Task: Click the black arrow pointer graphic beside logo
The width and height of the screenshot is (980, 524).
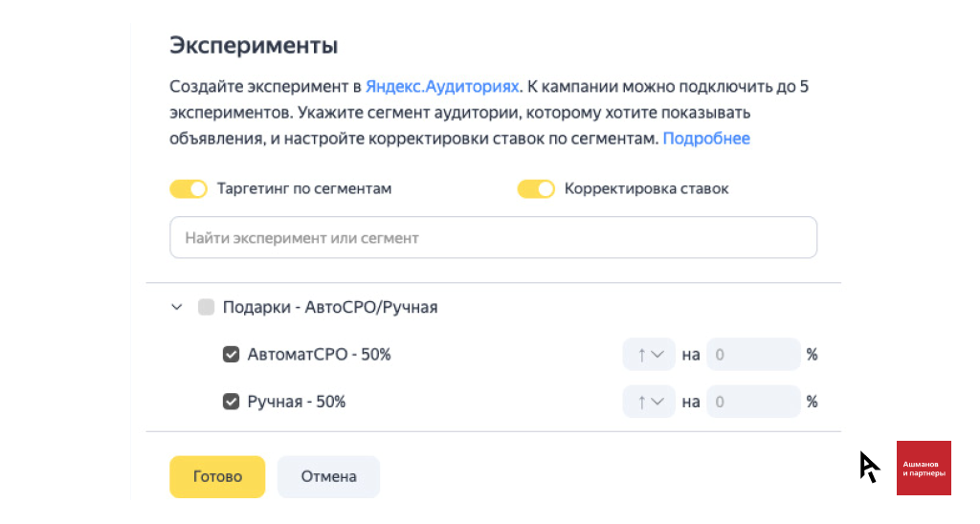Action: [x=869, y=467]
